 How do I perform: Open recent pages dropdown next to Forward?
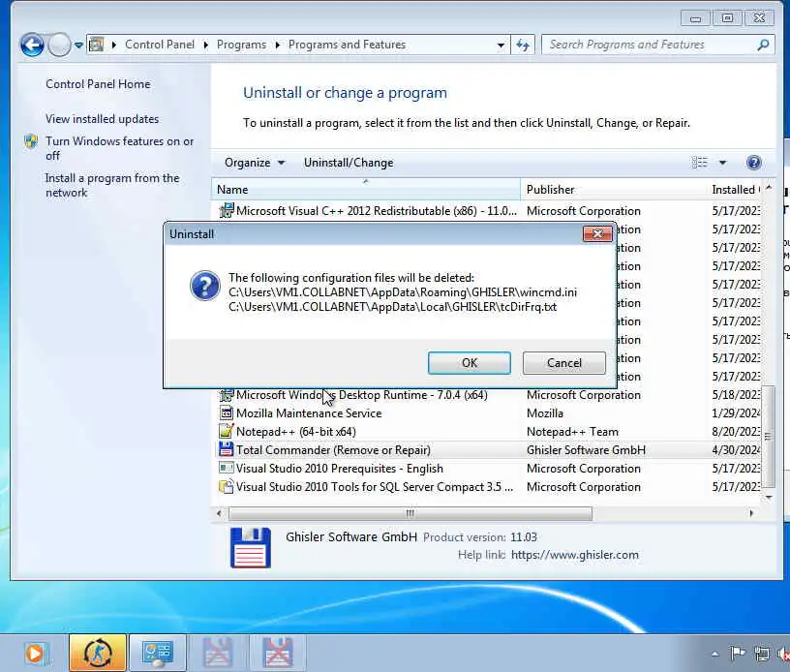78,46
